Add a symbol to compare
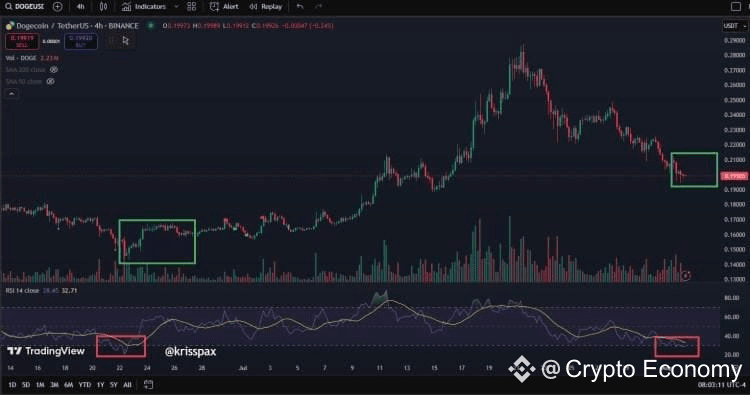This screenshot has height=395, width=750. point(57,7)
